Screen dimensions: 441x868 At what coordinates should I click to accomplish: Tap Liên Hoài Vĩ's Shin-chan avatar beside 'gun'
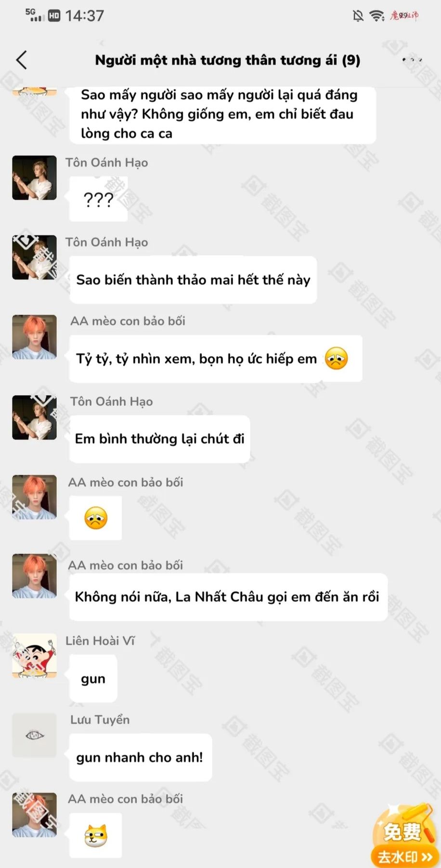34,655
